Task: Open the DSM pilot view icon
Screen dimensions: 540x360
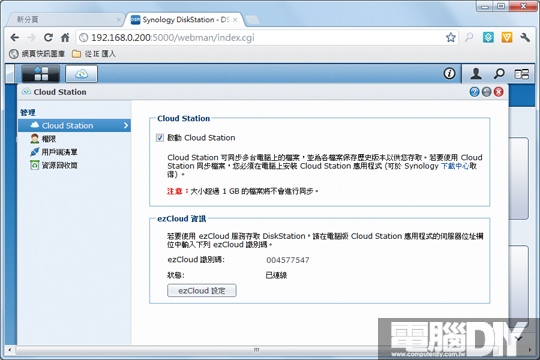Action: click(x=521, y=74)
